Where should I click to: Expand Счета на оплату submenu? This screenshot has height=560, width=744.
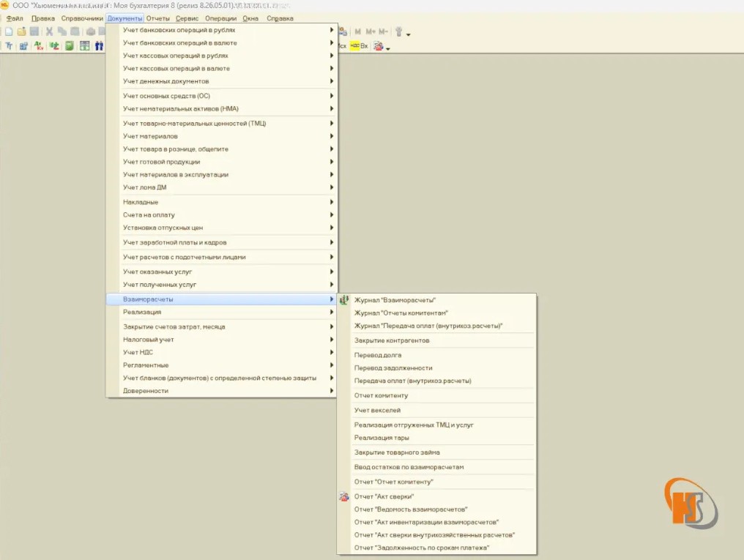point(221,214)
